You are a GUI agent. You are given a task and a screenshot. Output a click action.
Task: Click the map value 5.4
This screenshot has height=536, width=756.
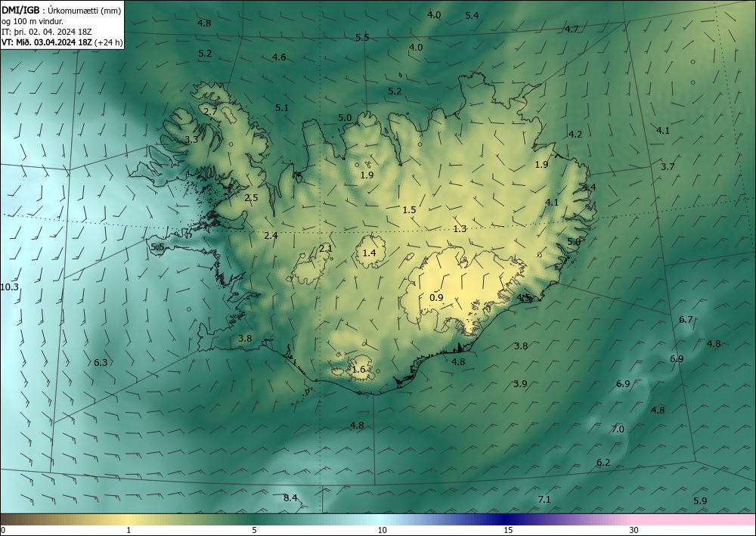point(472,15)
